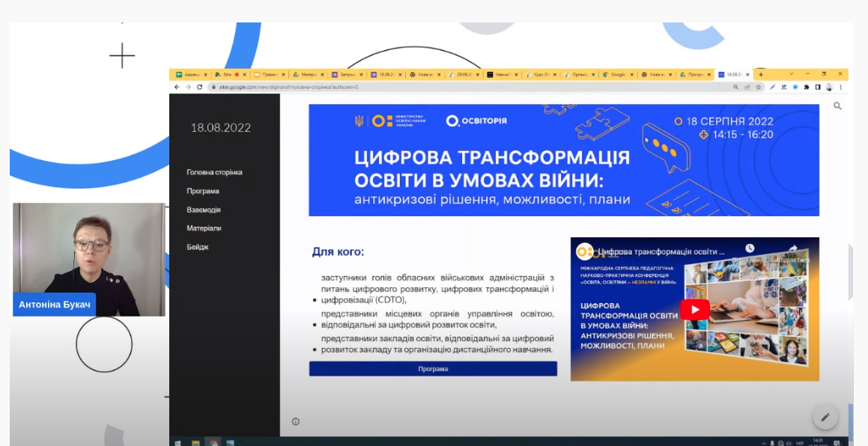
Task: Click the Chrome profile avatar
Action: click(829, 87)
